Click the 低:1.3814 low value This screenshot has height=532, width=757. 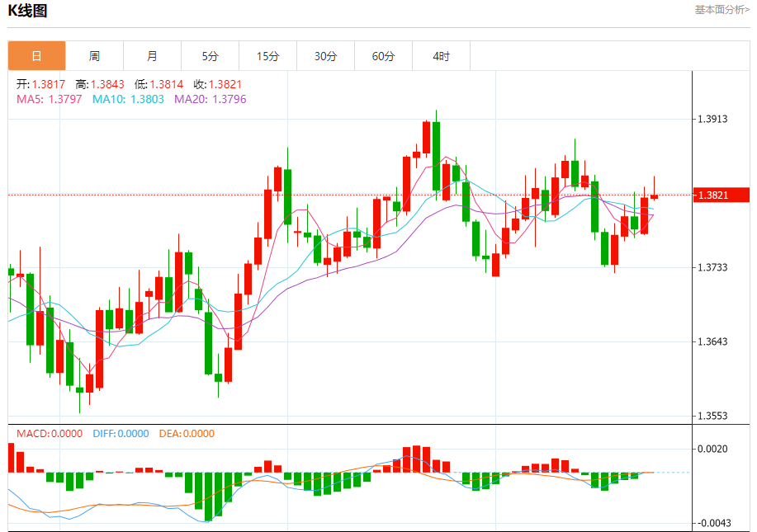[158, 84]
